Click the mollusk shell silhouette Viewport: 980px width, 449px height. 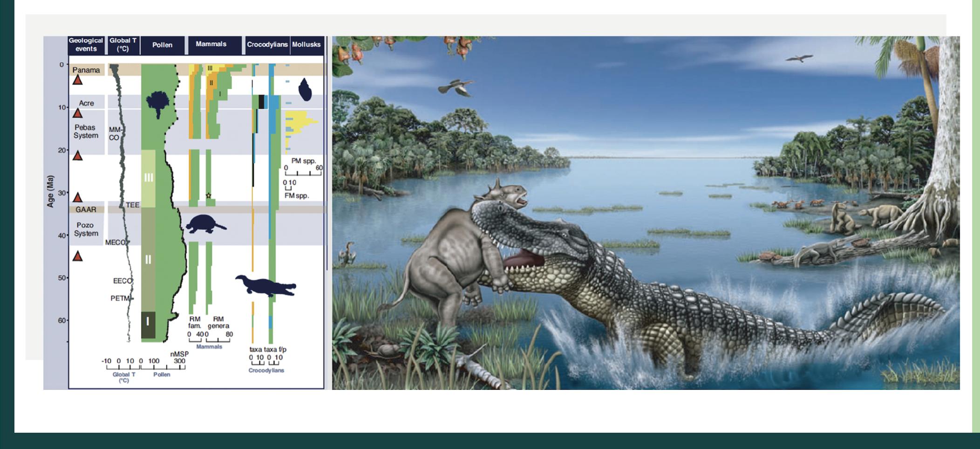305,90
